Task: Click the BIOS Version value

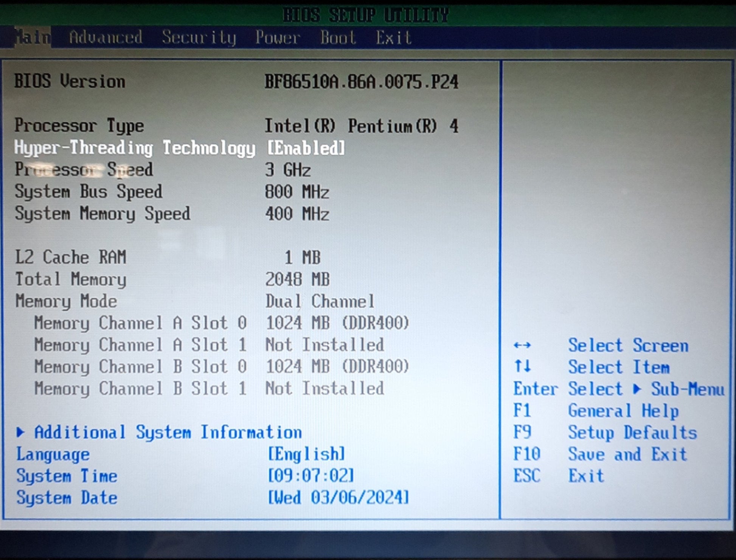Action: click(x=361, y=82)
